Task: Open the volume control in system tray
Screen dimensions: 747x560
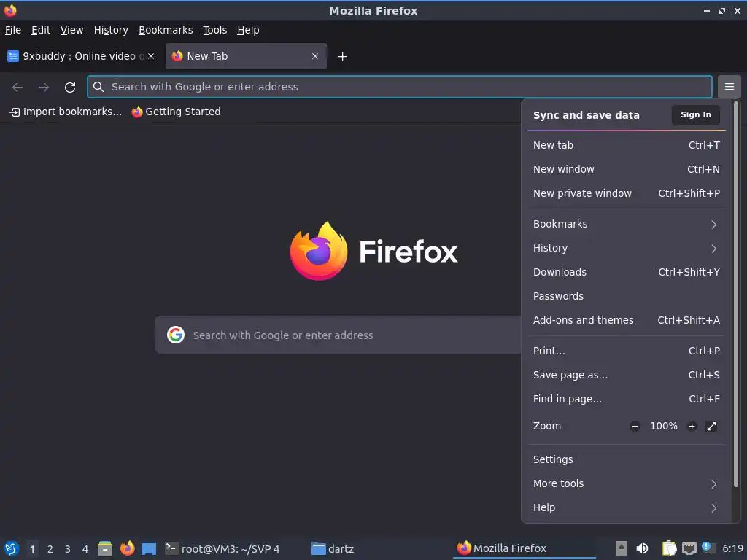Action: click(642, 548)
